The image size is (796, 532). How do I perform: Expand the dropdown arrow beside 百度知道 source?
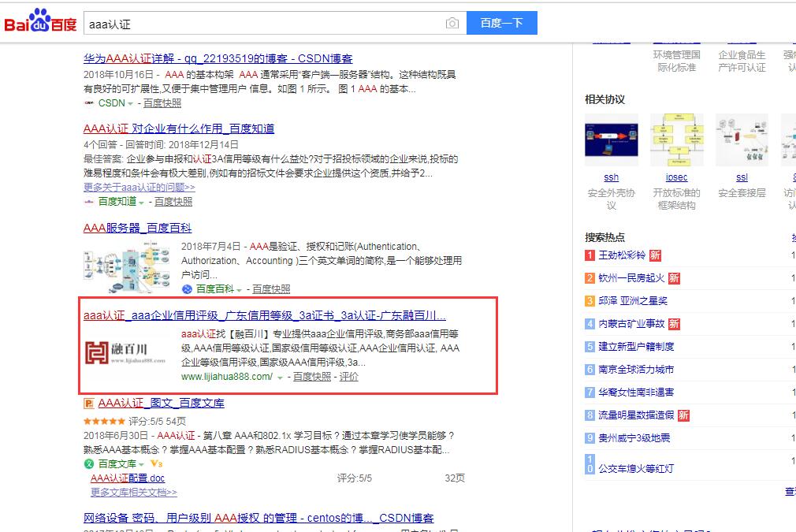click(142, 202)
